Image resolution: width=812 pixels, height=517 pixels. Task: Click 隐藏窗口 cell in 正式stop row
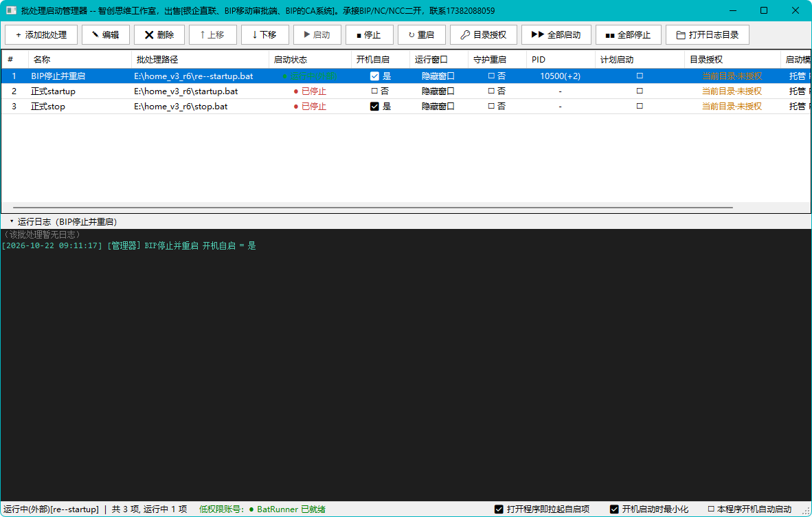click(438, 107)
